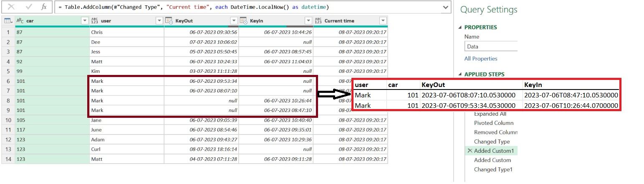The height and width of the screenshot is (184, 644).
Task: Click the Kim cell in user column
Action: pos(126,71)
